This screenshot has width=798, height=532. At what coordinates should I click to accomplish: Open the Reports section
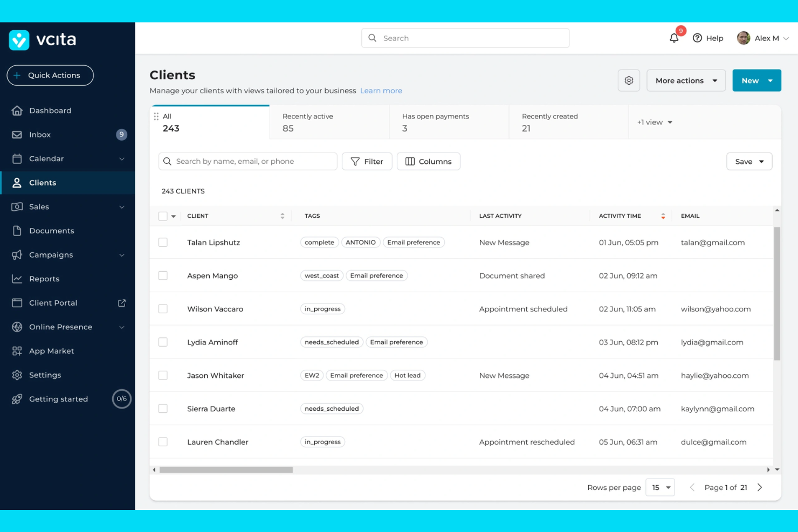pyautogui.click(x=44, y=279)
